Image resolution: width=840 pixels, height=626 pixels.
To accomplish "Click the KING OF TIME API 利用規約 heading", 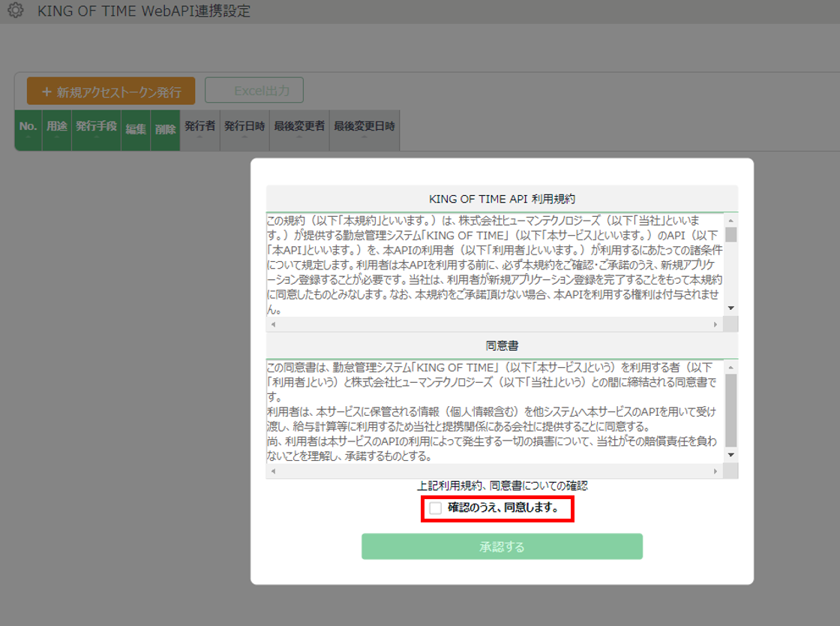I will [502, 199].
